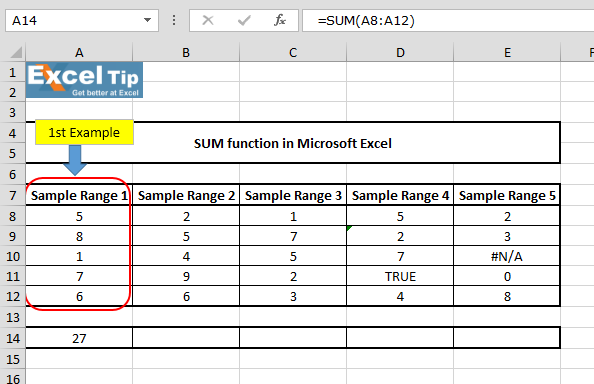Select row 14 header
This screenshot has height=384, width=594.
pos(13,338)
